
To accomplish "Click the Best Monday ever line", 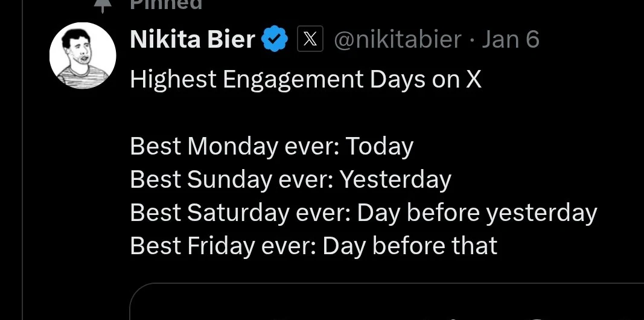I will [x=272, y=146].
